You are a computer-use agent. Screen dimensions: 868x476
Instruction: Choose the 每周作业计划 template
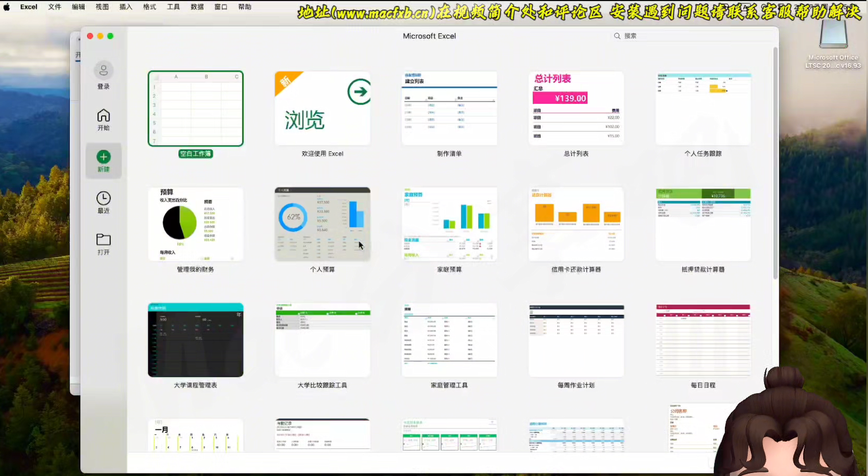(576, 340)
